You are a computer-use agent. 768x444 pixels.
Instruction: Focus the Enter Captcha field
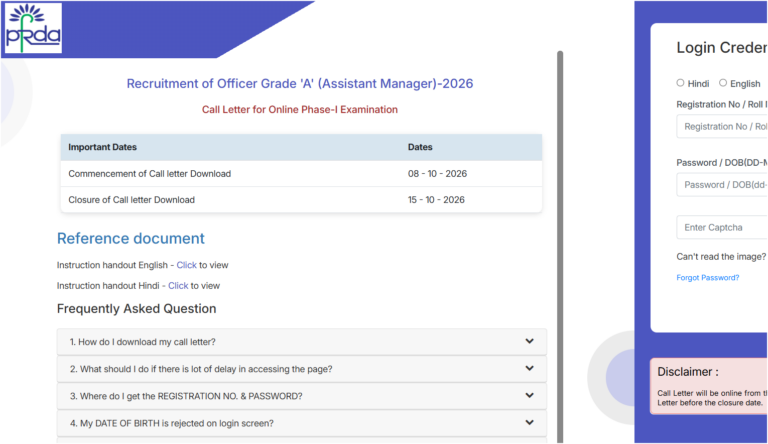pyautogui.click(x=722, y=227)
